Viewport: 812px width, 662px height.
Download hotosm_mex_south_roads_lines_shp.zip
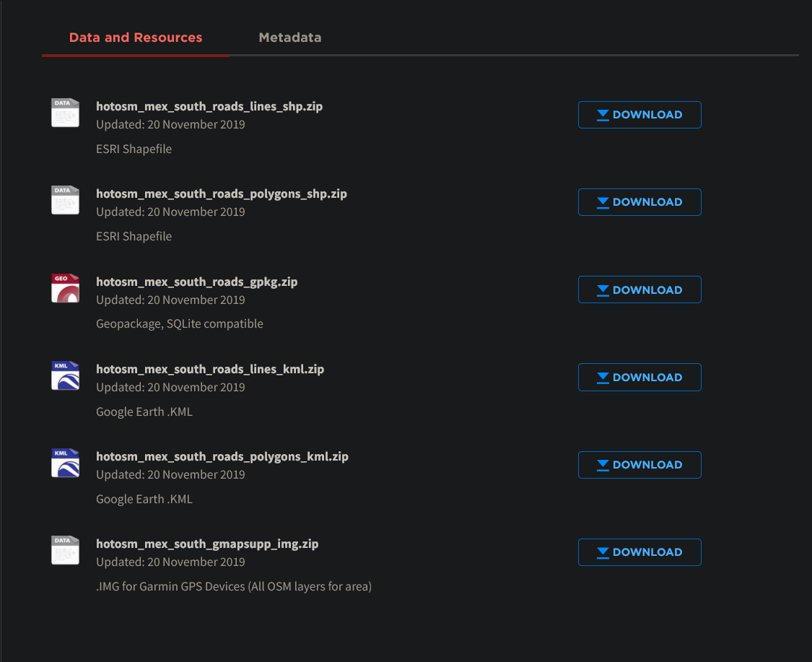(639, 115)
